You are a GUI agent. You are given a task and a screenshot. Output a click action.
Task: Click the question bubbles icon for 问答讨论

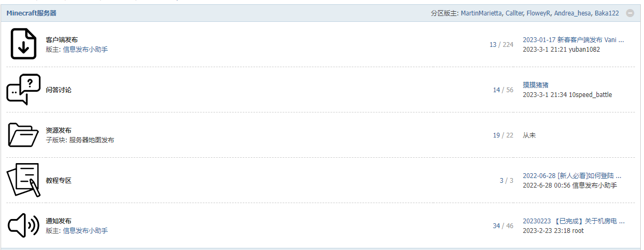coord(23,90)
